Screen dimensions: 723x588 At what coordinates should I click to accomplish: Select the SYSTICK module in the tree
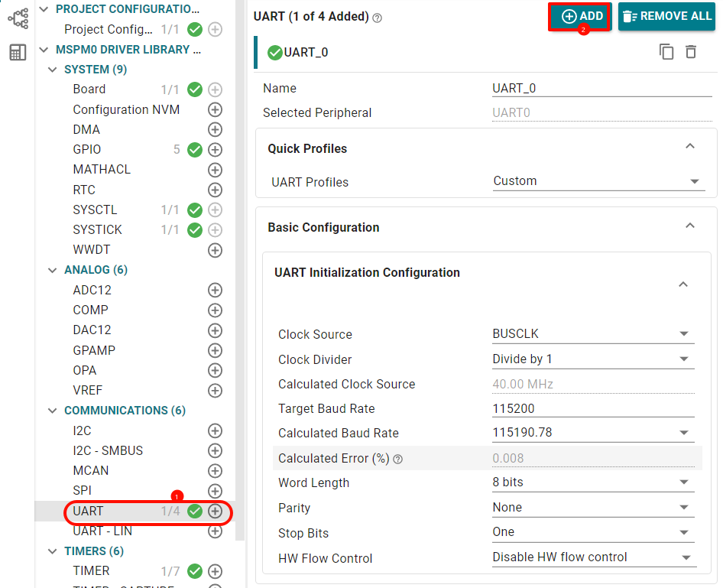(x=97, y=229)
